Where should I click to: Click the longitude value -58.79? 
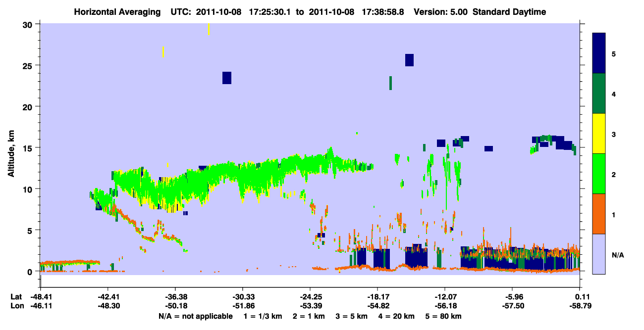tap(580, 306)
